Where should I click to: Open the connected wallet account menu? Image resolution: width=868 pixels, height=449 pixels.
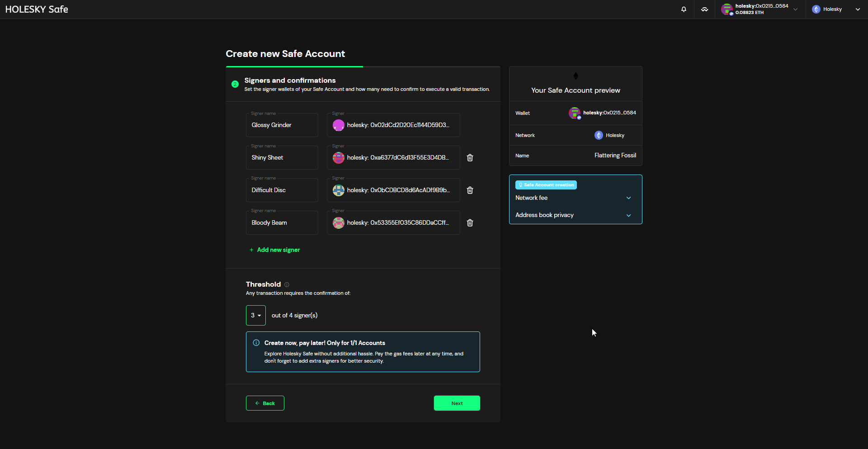coord(760,9)
